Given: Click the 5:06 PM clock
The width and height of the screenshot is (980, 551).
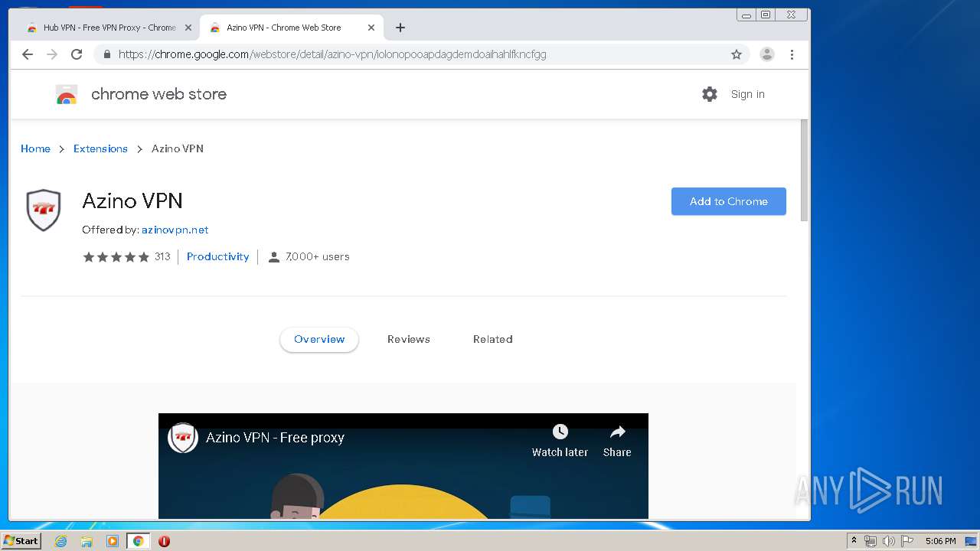Looking at the screenshot, I should tap(940, 541).
